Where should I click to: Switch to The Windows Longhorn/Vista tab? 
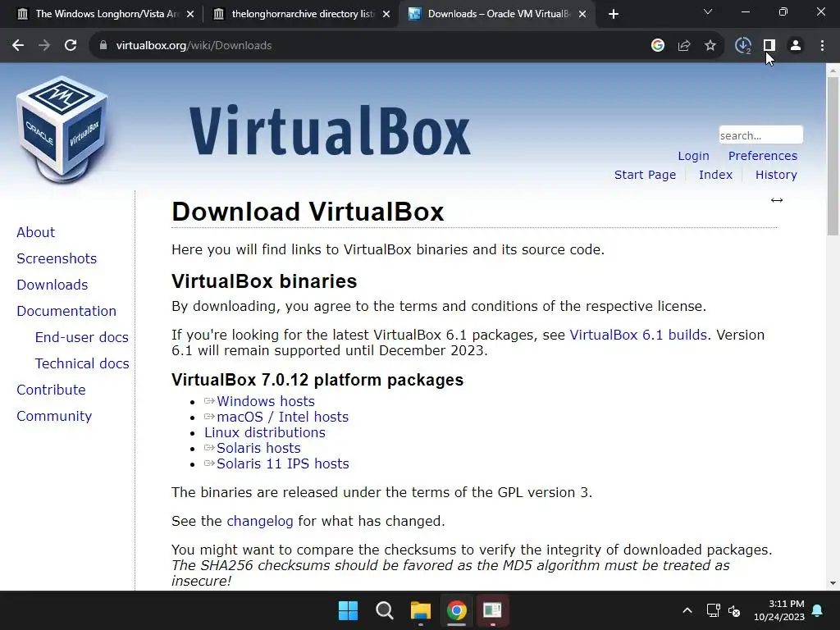(x=99, y=14)
